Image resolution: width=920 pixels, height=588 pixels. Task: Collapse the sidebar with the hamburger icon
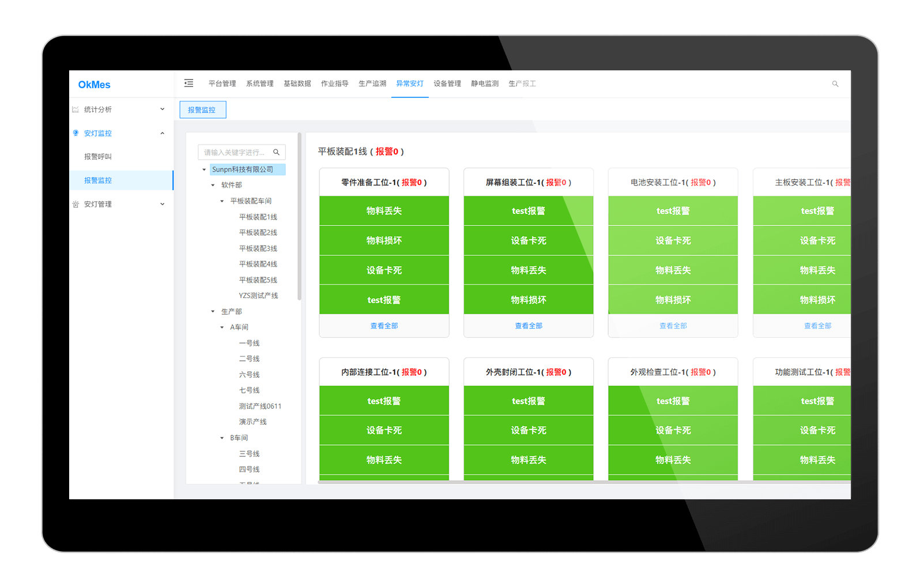click(188, 84)
